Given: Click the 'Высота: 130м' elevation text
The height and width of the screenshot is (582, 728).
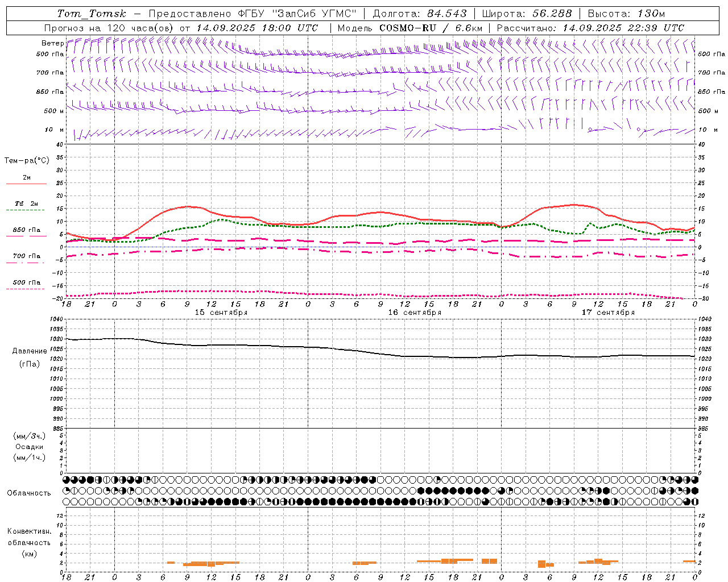Looking at the screenshot, I should pyautogui.click(x=626, y=14).
